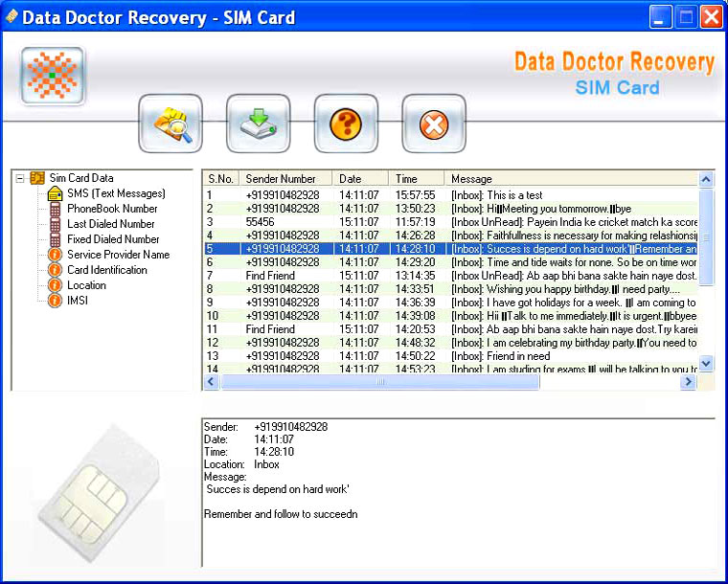Click time cell 11:57:19
Image resolution: width=728 pixels, height=584 pixels.
tap(416, 222)
